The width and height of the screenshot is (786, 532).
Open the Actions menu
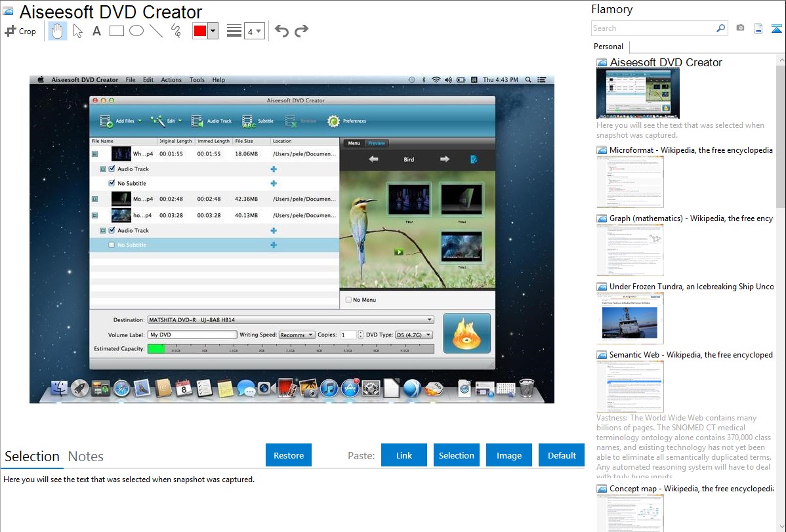click(x=171, y=80)
